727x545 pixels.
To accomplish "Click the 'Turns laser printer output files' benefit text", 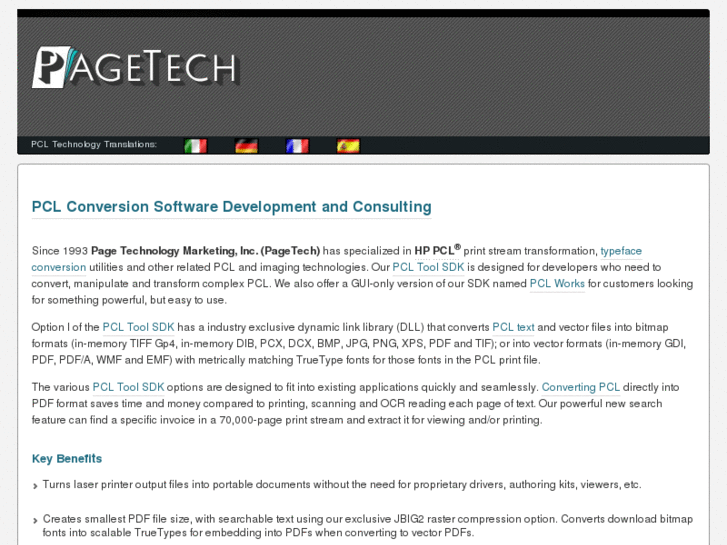I will tap(342, 484).
